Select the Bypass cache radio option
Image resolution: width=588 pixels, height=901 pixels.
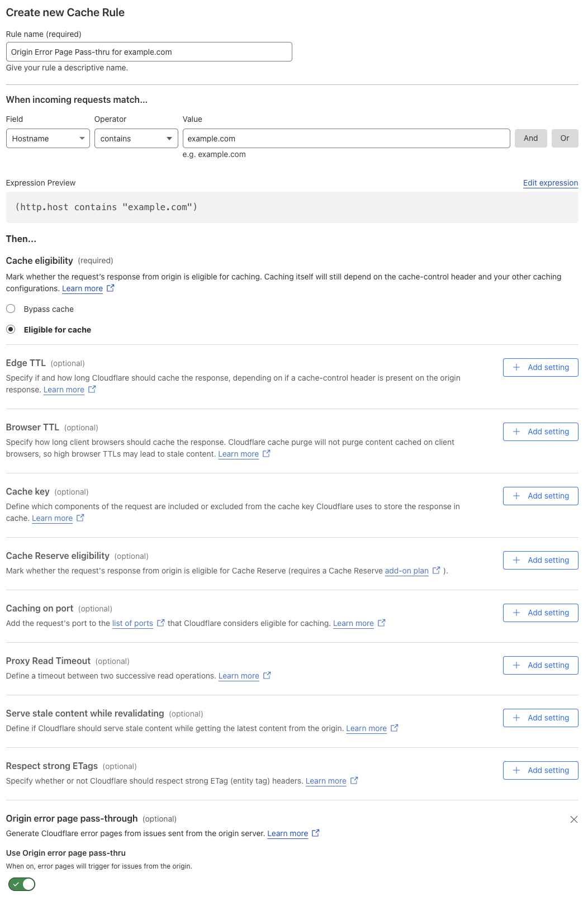(x=11, y=309)
